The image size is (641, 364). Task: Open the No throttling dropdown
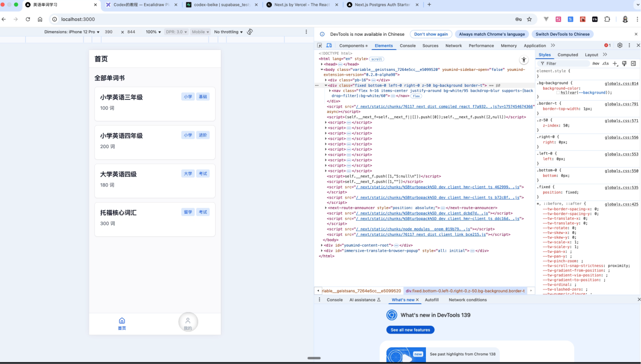(228, 32)
